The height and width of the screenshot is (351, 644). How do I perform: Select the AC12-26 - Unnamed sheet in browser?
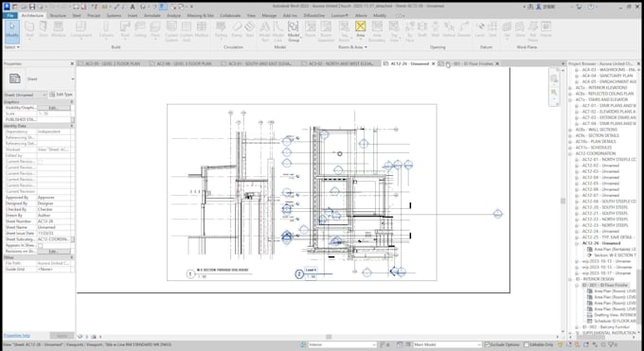tap(600, 243)
